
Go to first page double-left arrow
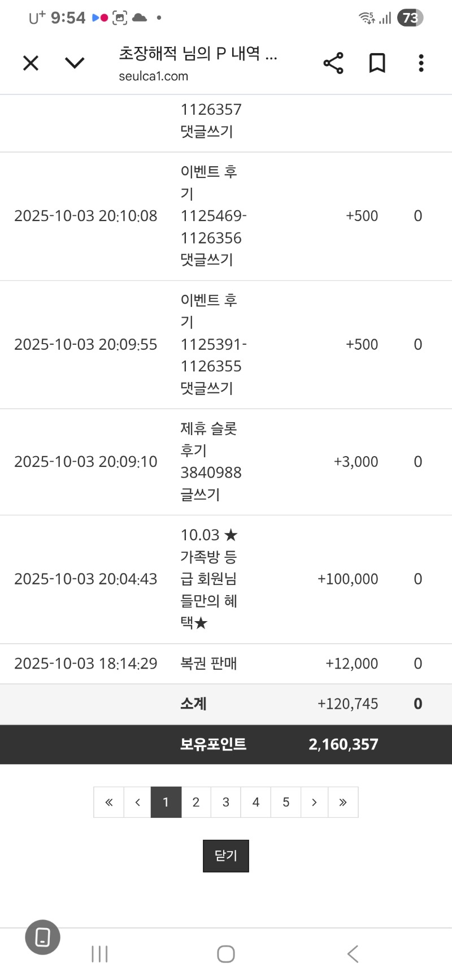109,802
